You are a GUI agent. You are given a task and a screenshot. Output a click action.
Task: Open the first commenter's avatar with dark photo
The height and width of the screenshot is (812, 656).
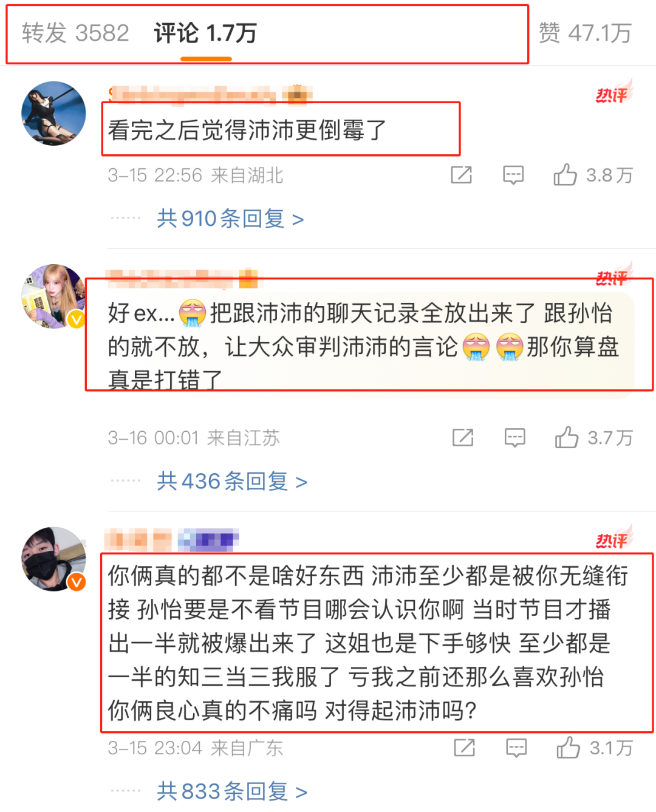(x=53, y=113)
